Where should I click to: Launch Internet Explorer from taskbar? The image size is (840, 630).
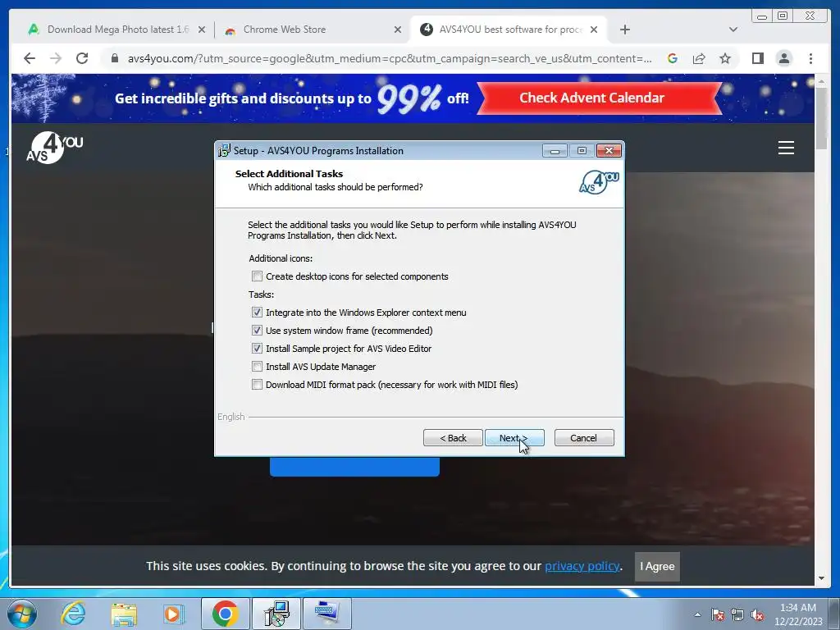coord(73,614)
